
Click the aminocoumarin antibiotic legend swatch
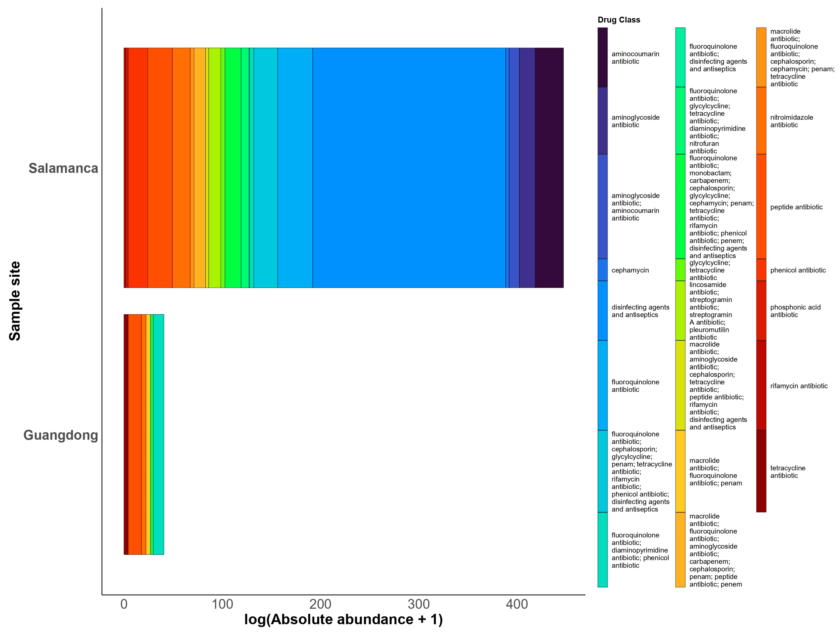[x=602, y=57]
